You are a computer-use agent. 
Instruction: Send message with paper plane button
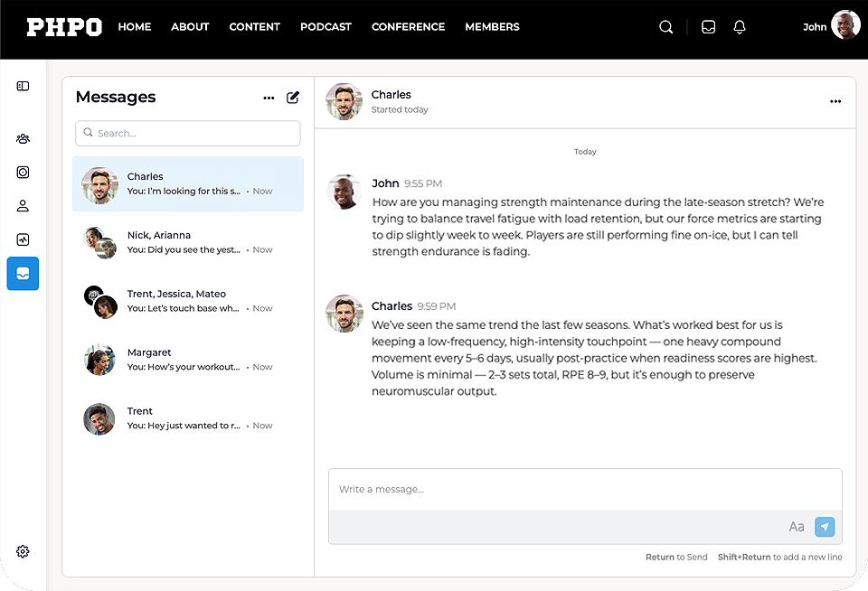(824, 527)
